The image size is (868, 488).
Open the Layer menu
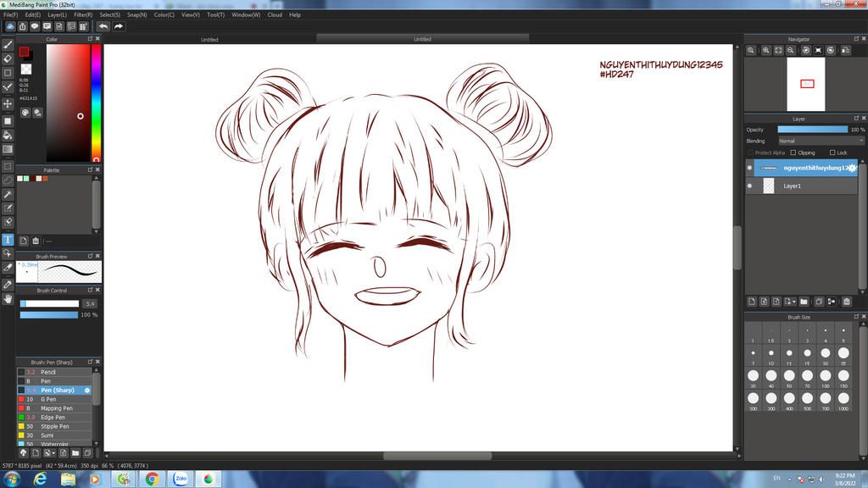tap(57, 15)
